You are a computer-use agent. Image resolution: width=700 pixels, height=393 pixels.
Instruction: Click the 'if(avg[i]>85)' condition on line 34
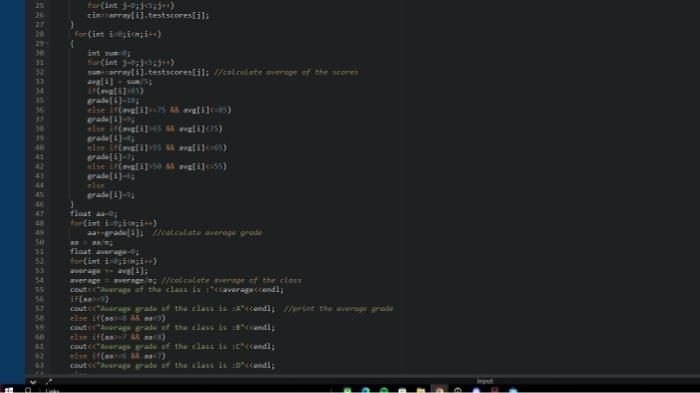[115, 91]
